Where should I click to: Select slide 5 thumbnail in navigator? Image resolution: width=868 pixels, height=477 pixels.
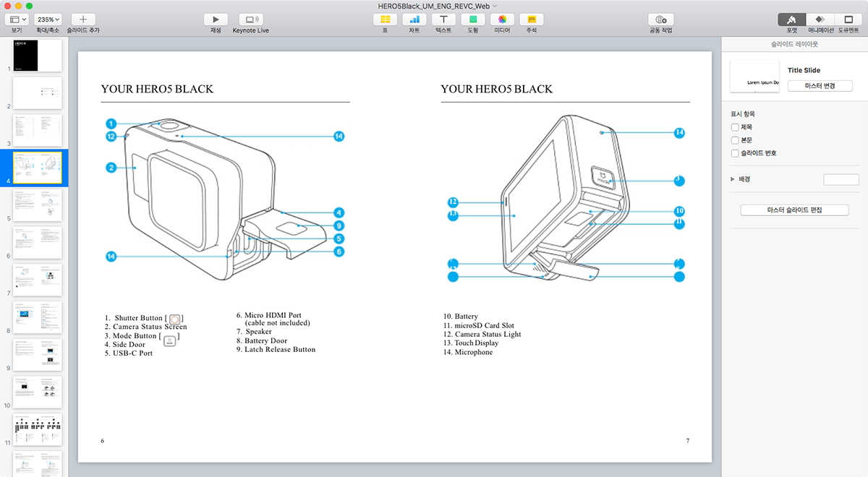(38, 205)
